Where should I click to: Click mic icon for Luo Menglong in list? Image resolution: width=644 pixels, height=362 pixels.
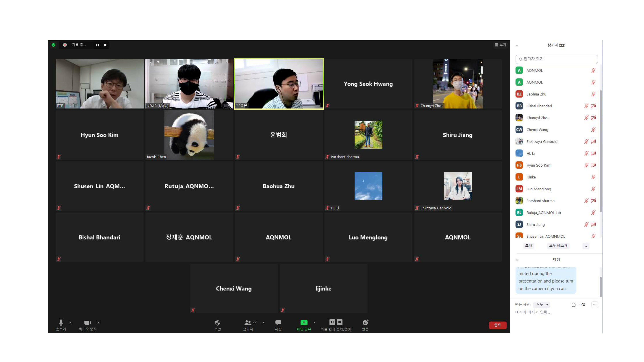point(593,189)
